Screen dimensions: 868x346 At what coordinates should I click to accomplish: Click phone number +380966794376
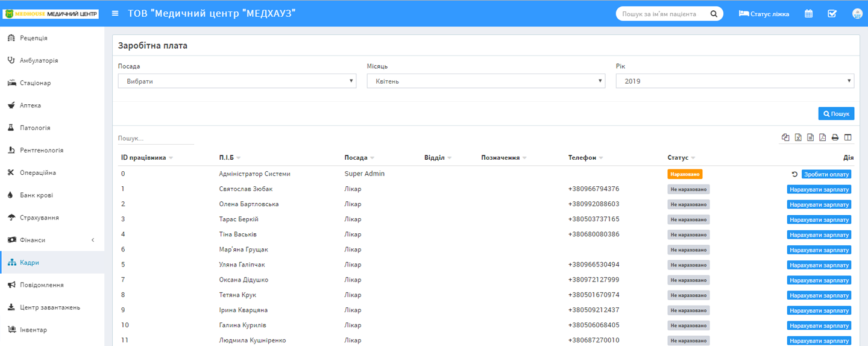click(x=594, y=189)
